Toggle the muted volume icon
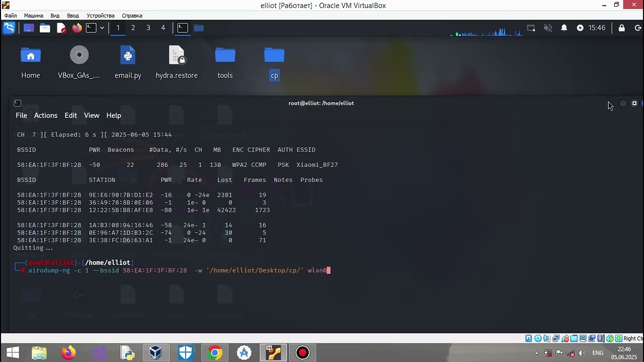644x362 pixels. 547,28
